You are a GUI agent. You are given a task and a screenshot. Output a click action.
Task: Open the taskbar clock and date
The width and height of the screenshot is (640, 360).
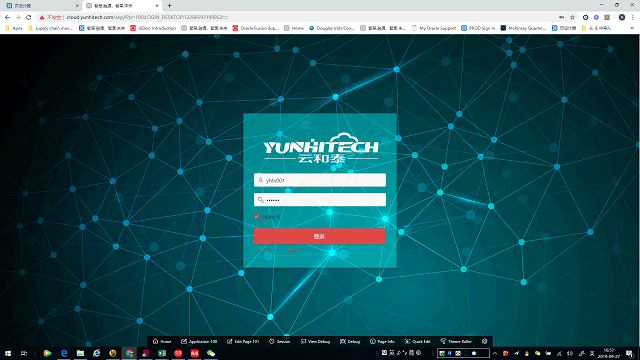coord(609,353)
